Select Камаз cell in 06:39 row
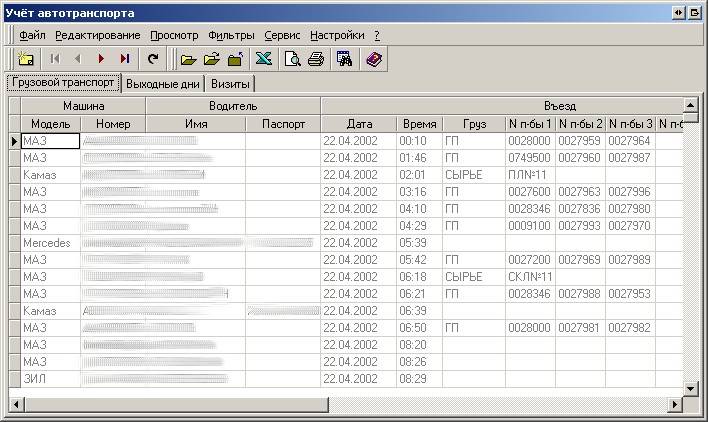 click(x=51, y=311)
